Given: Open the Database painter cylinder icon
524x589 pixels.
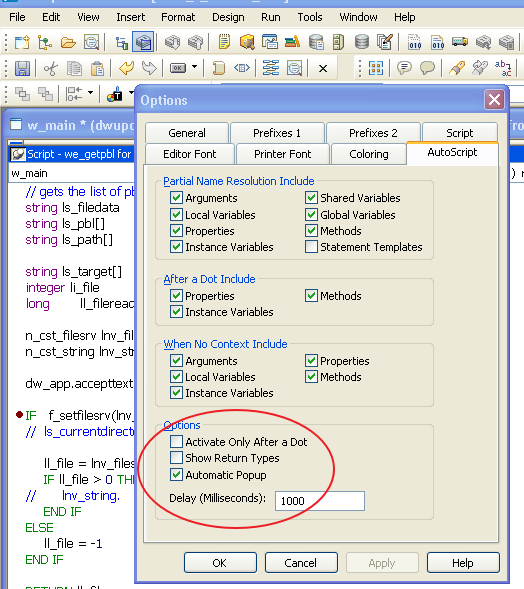Looking at the screenshot, I should tap(361, 42).
